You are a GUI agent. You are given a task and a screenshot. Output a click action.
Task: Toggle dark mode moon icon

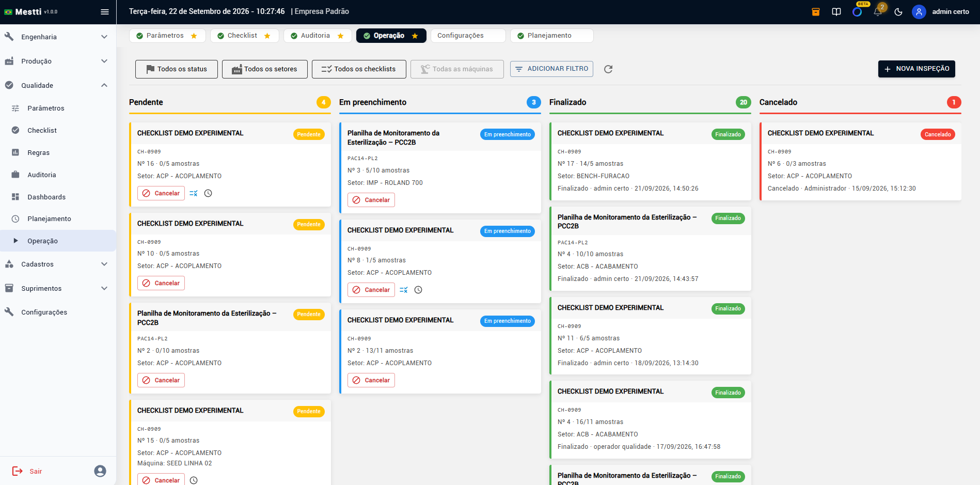(898, 12)
